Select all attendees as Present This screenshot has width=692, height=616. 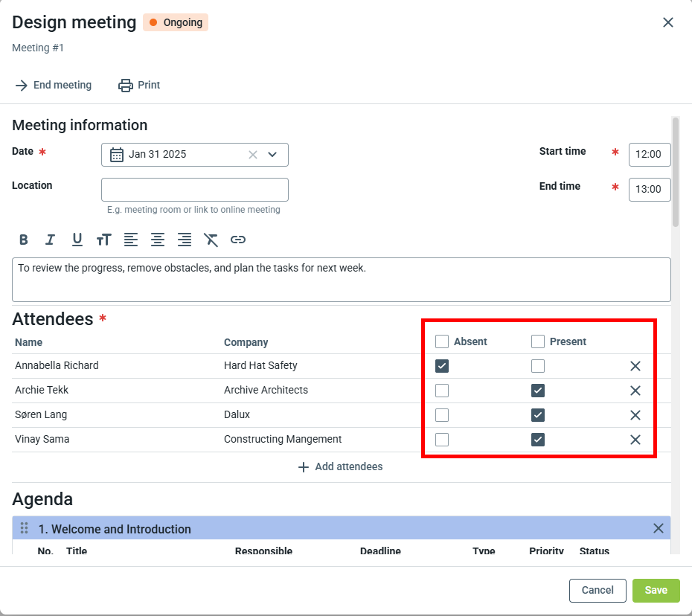[538, 341]
